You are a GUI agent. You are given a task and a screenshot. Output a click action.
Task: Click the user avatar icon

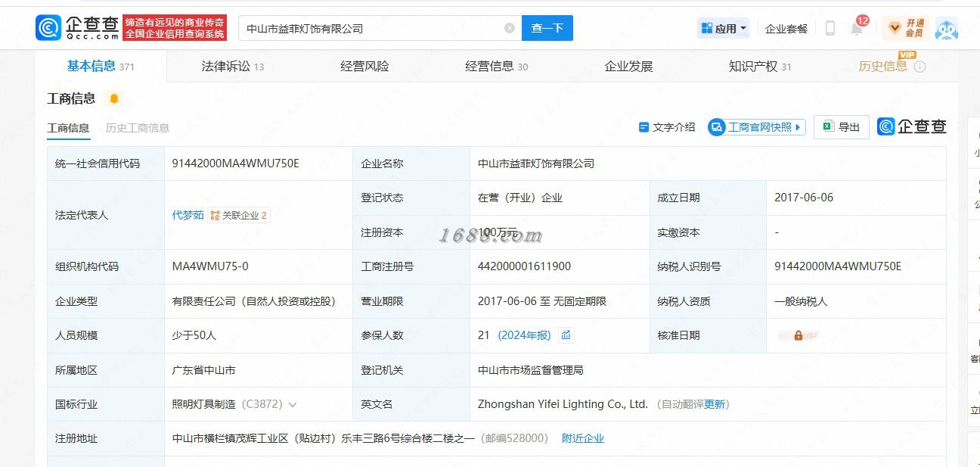[947, 28]
